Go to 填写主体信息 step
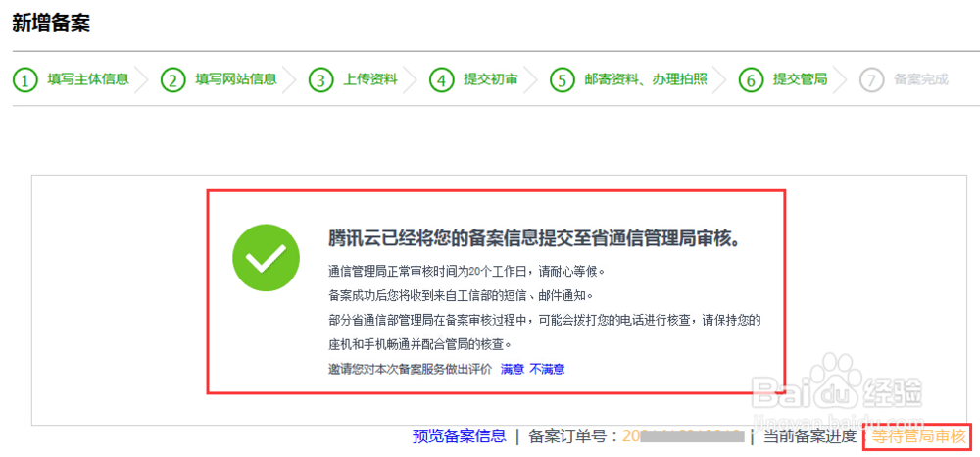Screen dimensions: 980x457 (88, 79)
